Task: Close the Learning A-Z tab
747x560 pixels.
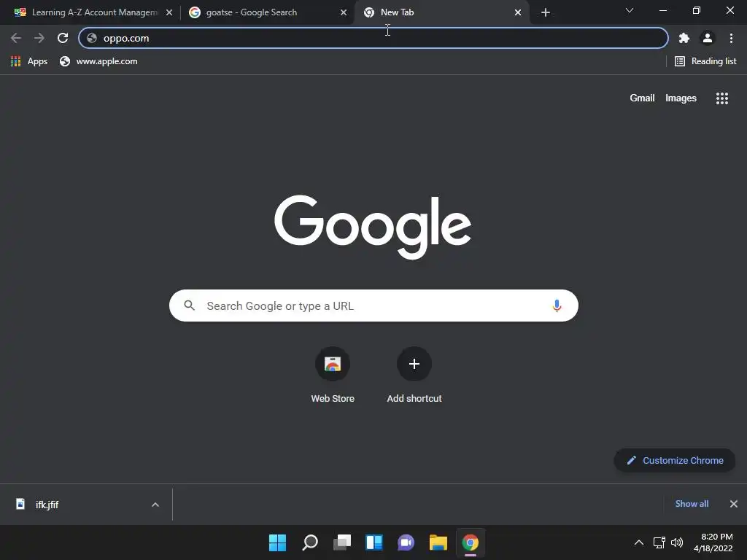Action: (x=169, y=12)
